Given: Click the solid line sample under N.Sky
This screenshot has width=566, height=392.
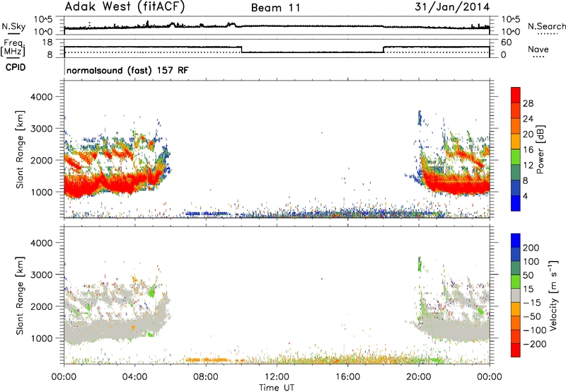Looking at the screenshot, I should pos(13,33).
